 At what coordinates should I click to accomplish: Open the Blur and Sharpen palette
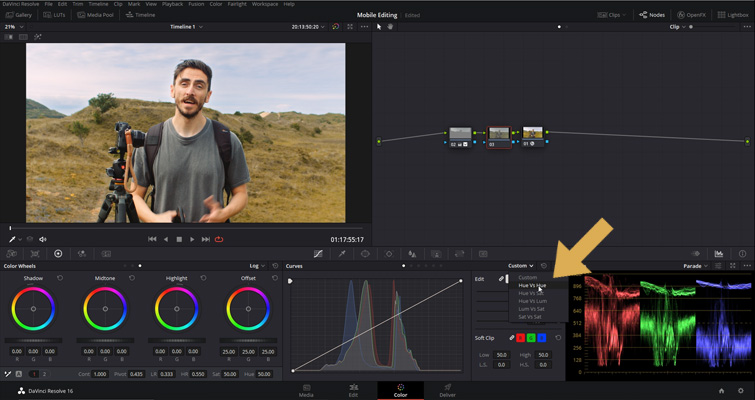[x=412, y=254]
